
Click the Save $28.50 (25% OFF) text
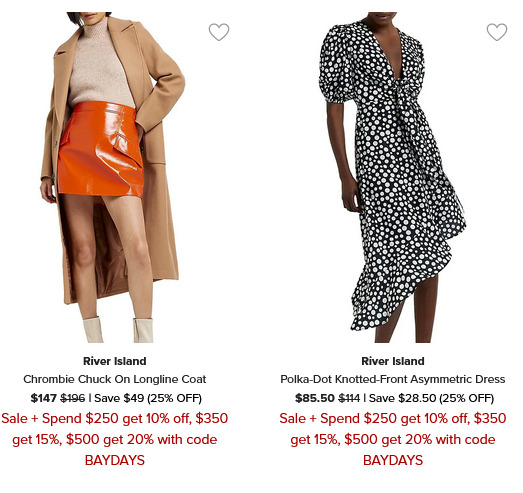431,398
